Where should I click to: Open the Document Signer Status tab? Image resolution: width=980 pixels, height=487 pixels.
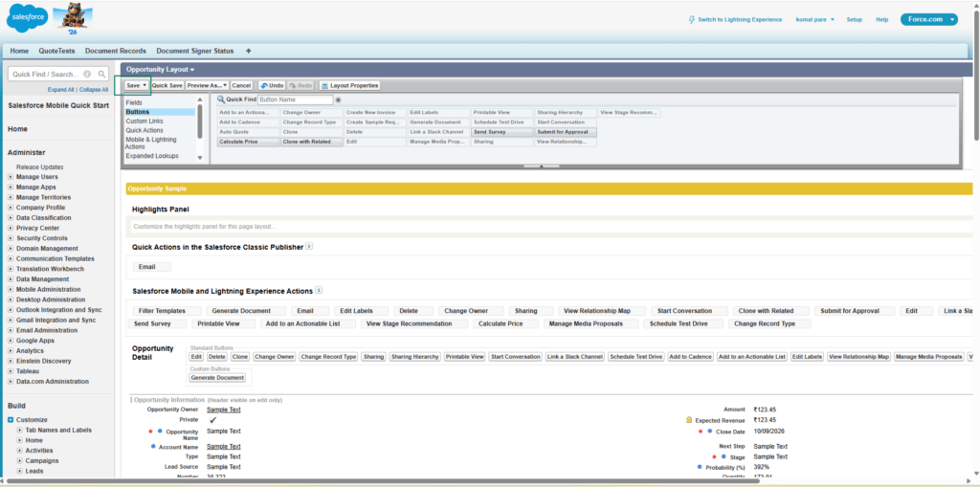(x=195, y=51)
